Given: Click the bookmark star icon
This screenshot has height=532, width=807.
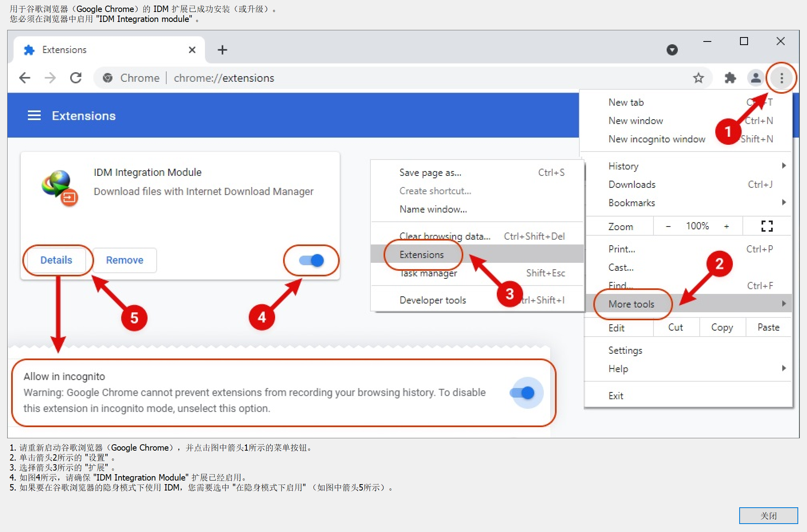Looking at the screenshot, I should 698,78.
